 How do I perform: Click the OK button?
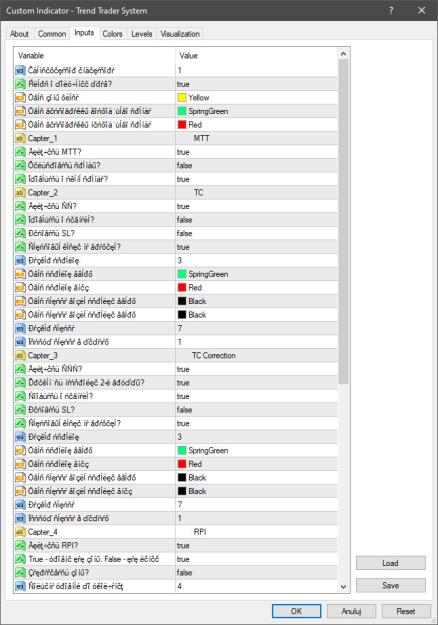tap(296, 611)
